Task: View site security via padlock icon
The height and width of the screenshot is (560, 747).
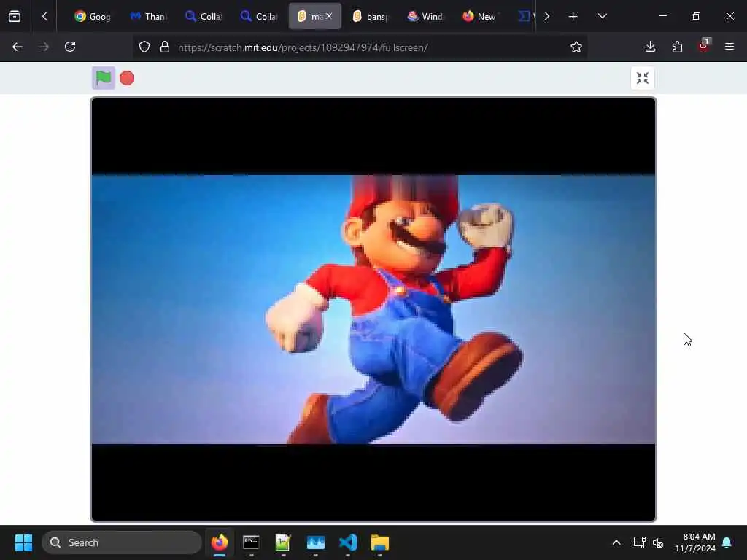Action: point(164,47)
